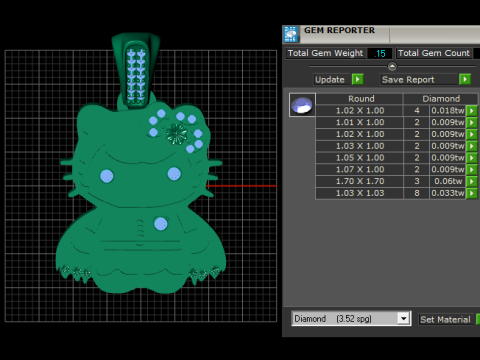
Task: Click the Set Material button
Action: pyautogui.click(x=446, y=319)
